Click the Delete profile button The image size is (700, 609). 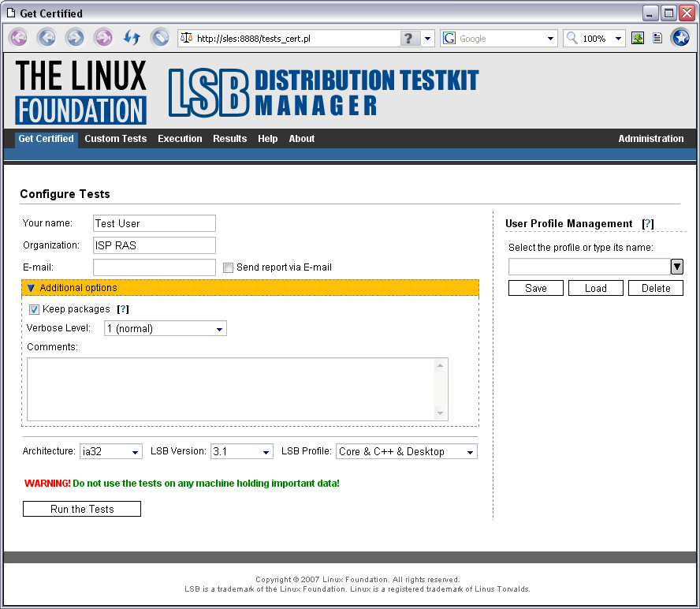[656, 288]
